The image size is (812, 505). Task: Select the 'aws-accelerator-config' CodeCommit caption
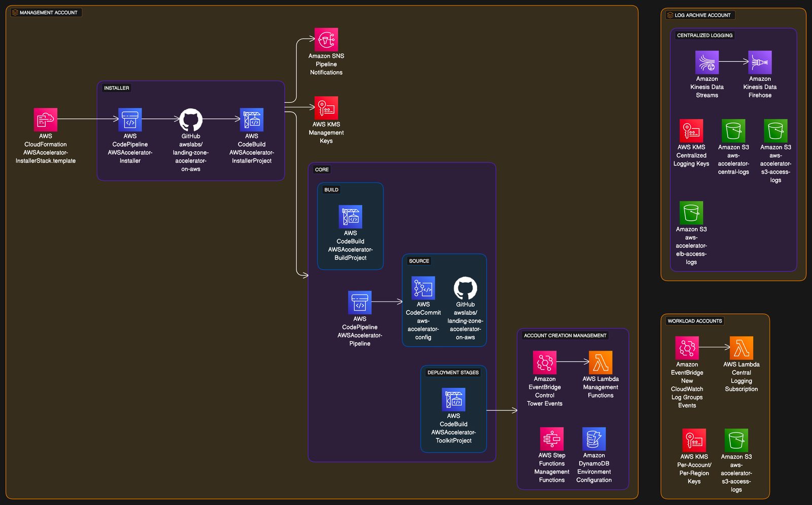(423, 329)
